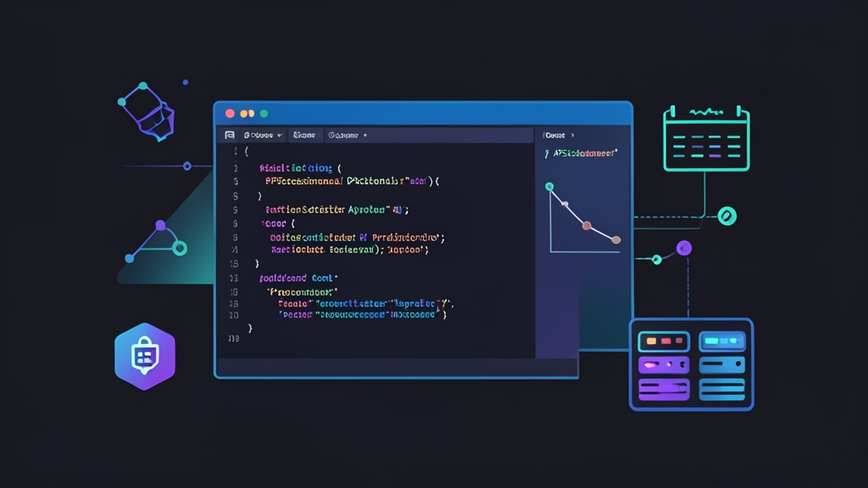Open the first toolbar tab with chevron
This screenshot has height=488, width=868.
tap(264, 135)
